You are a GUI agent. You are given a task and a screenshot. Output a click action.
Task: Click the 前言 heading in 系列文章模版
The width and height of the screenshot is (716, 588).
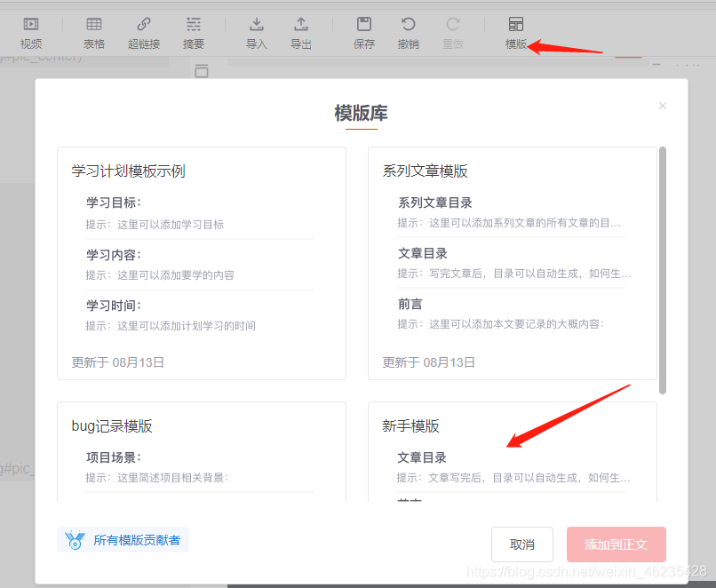point(410,304)
